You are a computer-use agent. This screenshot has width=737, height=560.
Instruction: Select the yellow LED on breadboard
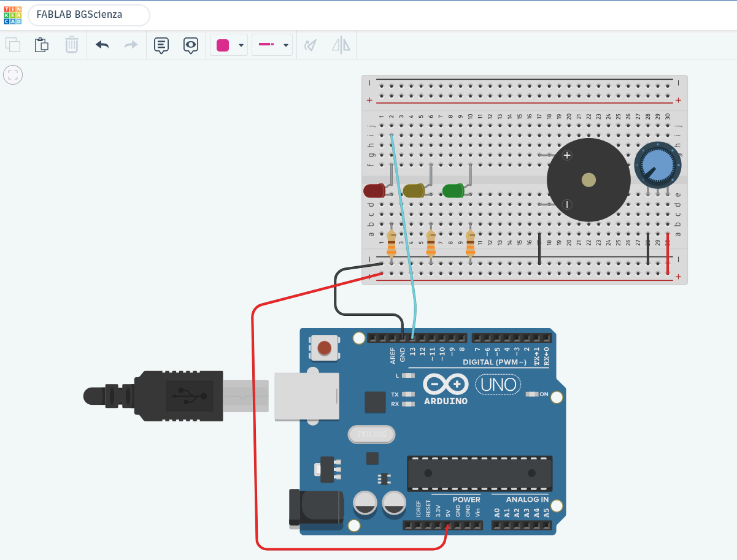414,191
